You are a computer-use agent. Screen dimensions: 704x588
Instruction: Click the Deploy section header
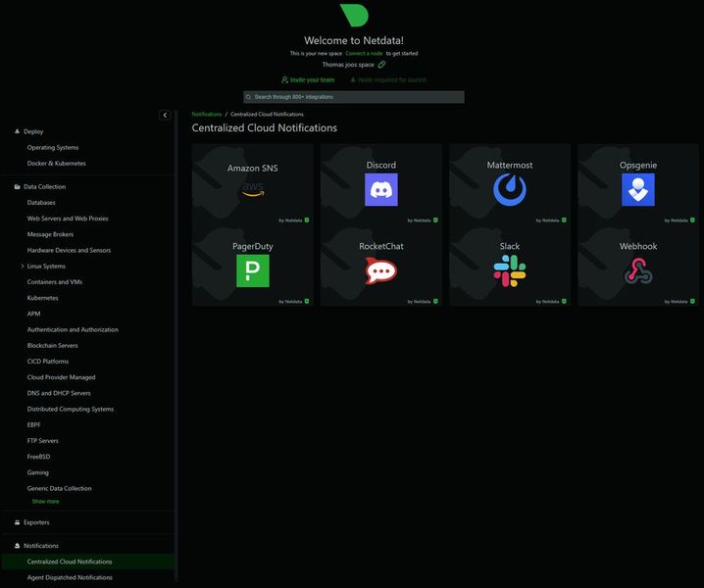[33, 131]
